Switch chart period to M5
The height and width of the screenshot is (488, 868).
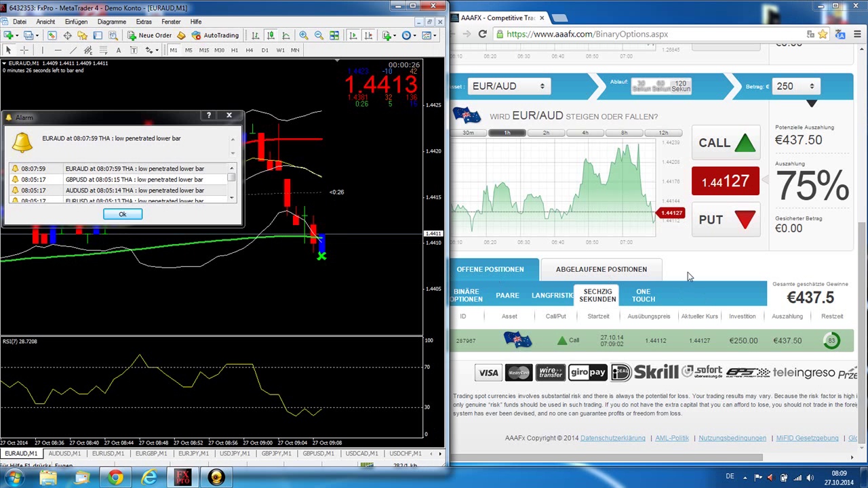click(x=189, y=50)
